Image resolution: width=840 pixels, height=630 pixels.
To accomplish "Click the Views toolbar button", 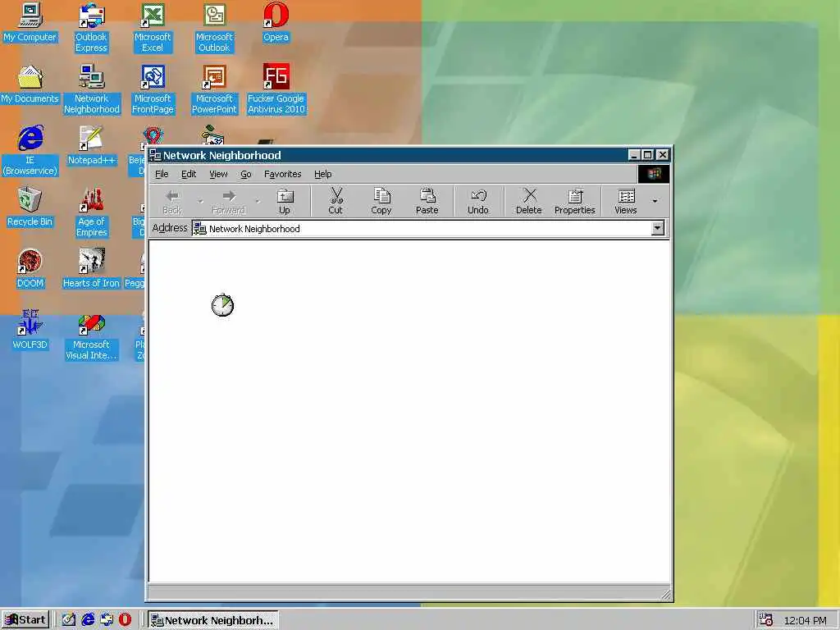I will tap(626, 202).
